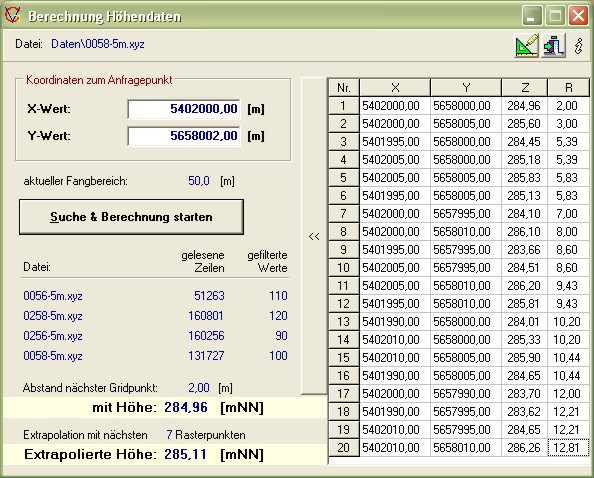
Task: Minimize the Berechnung Höhendaten window
Action: (x=531, y=16)
